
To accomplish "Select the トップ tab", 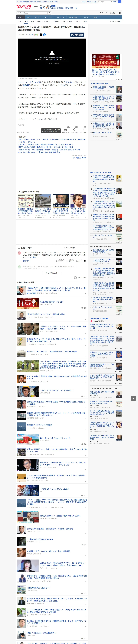I will click(x=20, y=17).
